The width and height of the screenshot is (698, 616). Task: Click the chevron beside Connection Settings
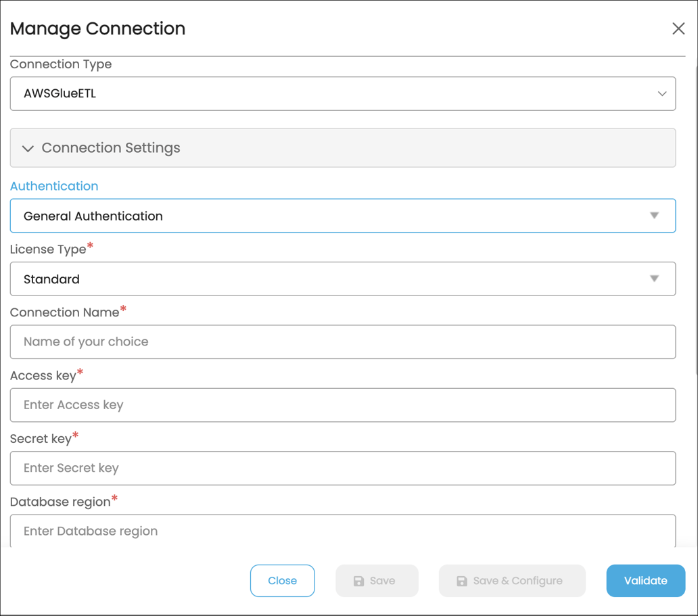[x=27, y=147]
